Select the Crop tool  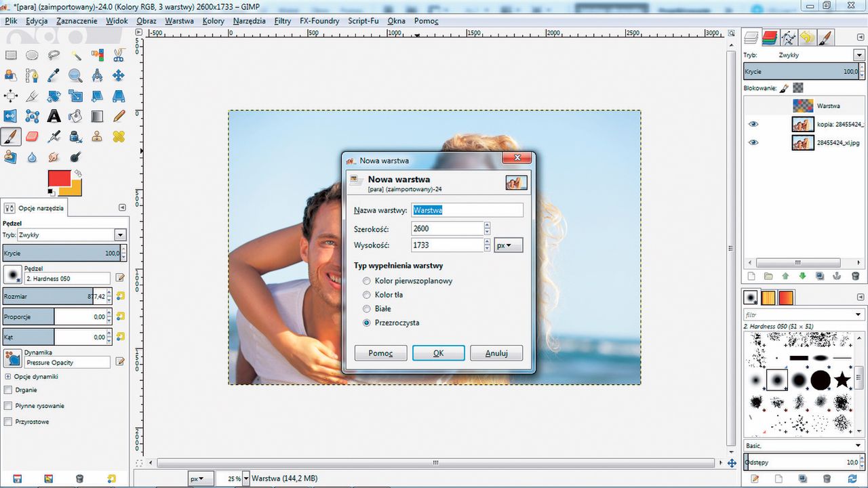click(x=32, y=96)
